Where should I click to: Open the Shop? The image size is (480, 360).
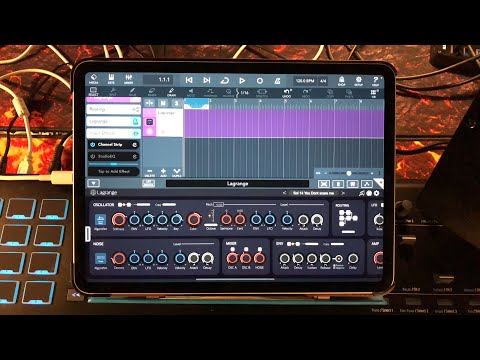341,81
